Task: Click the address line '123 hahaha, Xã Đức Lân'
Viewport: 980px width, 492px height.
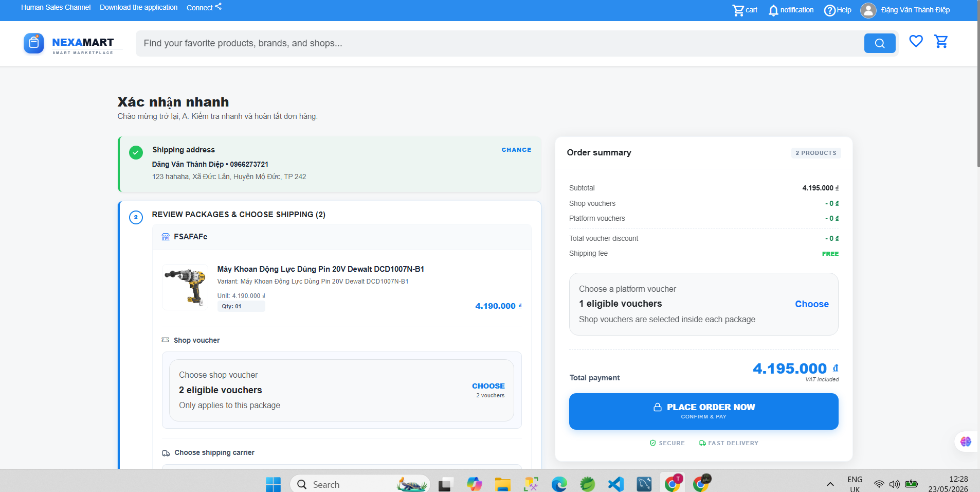Action: pyautogui.click(x=229, y=177)
